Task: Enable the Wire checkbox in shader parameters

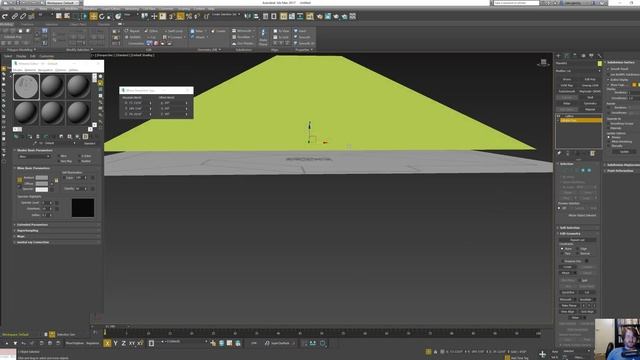Action: click(58, 156)
